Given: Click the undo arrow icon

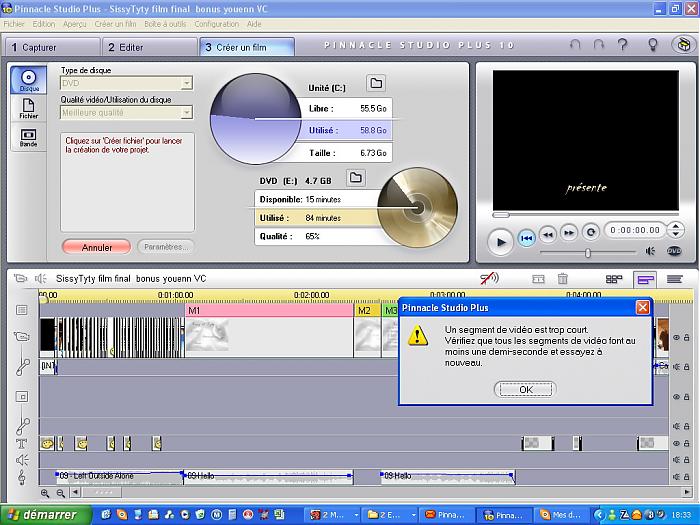Looking at the screenshot, I should [x=575, y=44].
